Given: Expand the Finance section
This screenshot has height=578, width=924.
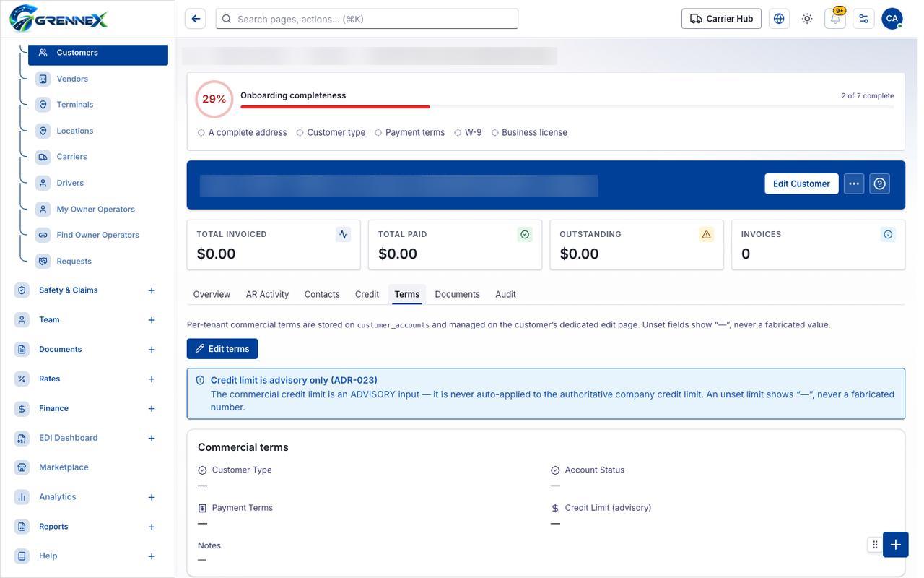Looking at the screenshot, I should (x=152, y=409).
